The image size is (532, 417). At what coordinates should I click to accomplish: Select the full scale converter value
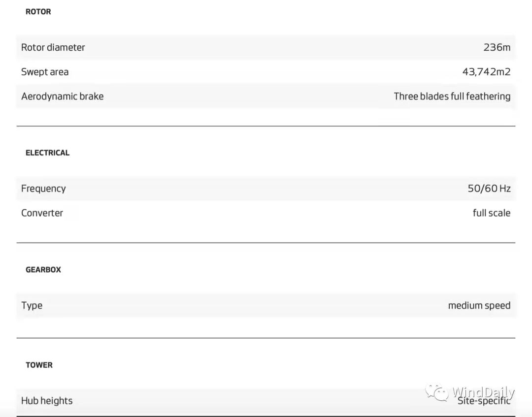click(x=491, y=213)
